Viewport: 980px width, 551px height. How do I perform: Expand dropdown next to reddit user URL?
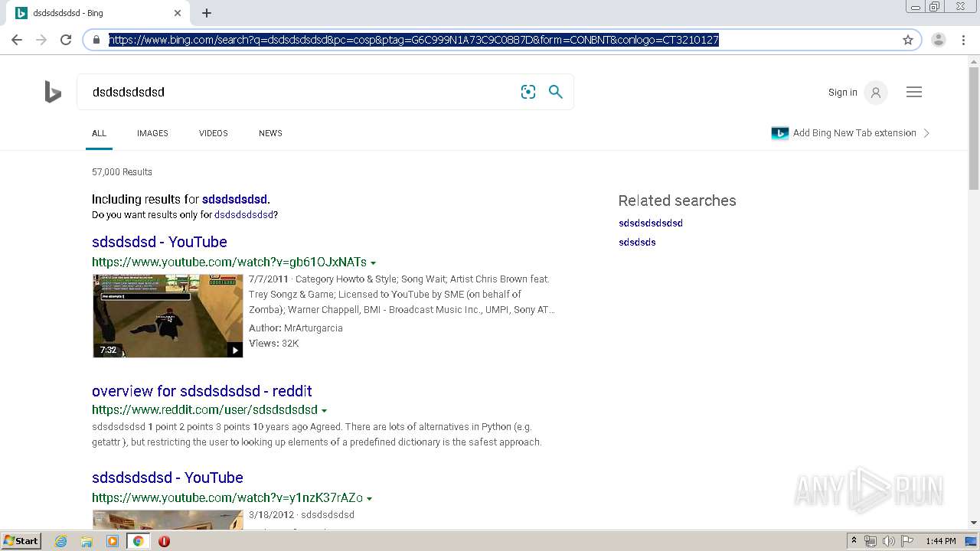click(x=324, y=411)
